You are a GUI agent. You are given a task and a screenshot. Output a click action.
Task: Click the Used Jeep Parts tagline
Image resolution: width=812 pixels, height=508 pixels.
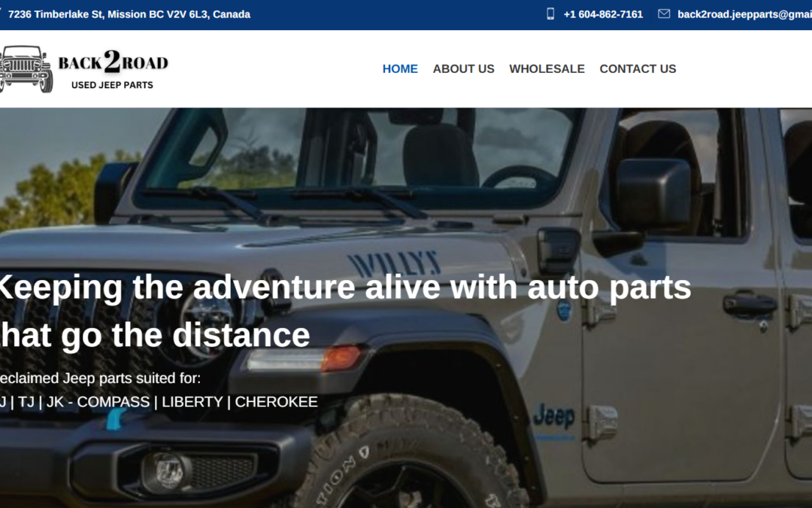(112, 85)
